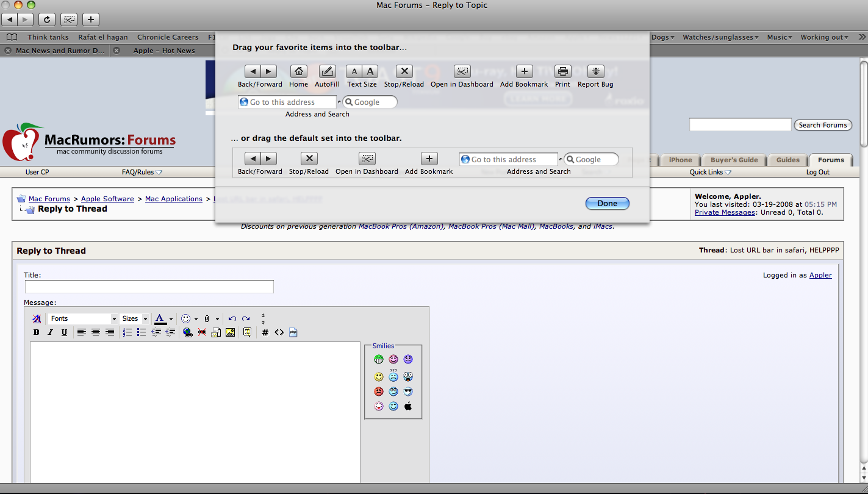Open the bookmarks book icon in bookmarks bar
This screenshot has height=494, width=868.
point(12,37)
